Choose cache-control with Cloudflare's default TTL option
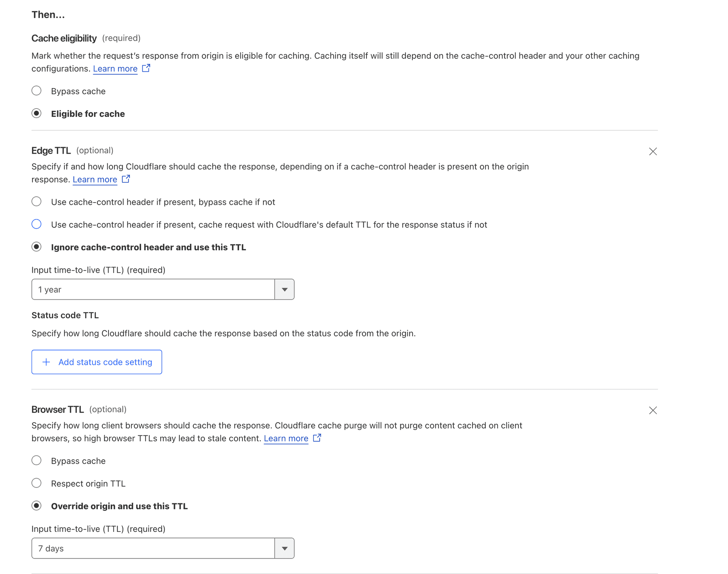The image size is (728, 574). tap(36, 224)
